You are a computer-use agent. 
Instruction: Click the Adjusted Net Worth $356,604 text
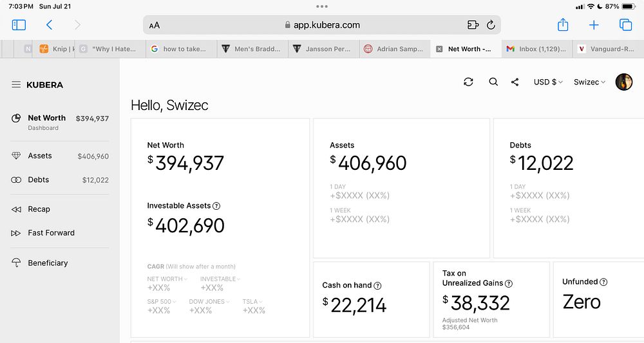pyautogui.click(x=470, y=324)
